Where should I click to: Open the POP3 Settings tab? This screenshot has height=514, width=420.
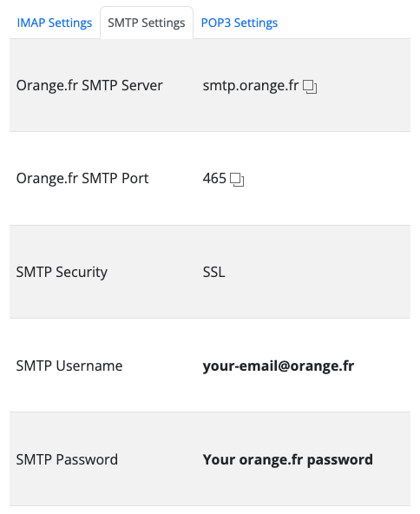240,23
